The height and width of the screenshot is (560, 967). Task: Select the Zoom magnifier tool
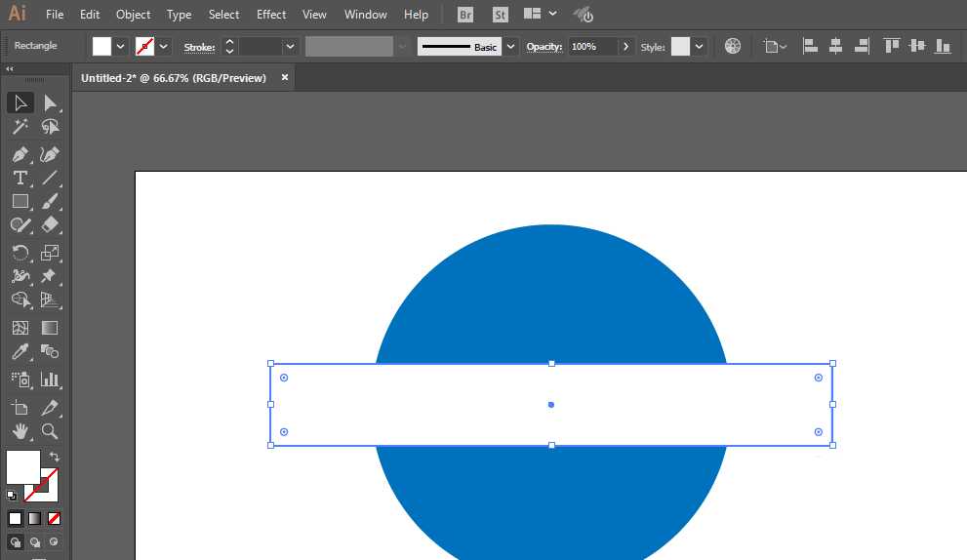(50, 431)
